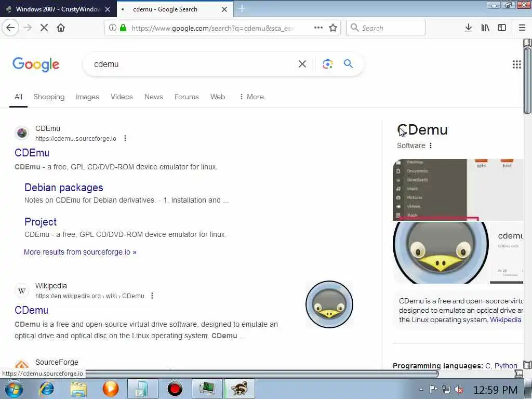Open the Wikipedia CDemu result

pyautogui.click(x=31, y=310)
